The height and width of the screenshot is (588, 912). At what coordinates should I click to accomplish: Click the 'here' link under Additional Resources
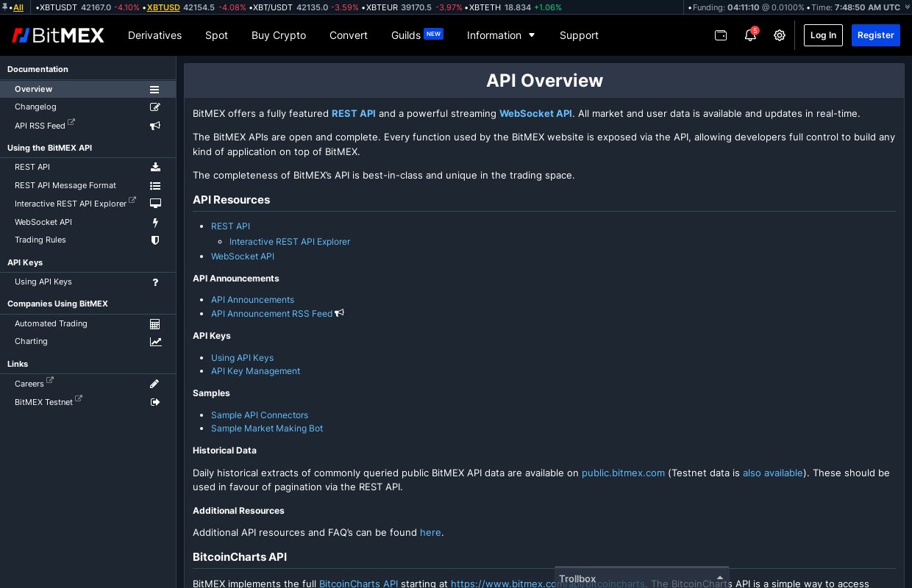click(430, 532)
